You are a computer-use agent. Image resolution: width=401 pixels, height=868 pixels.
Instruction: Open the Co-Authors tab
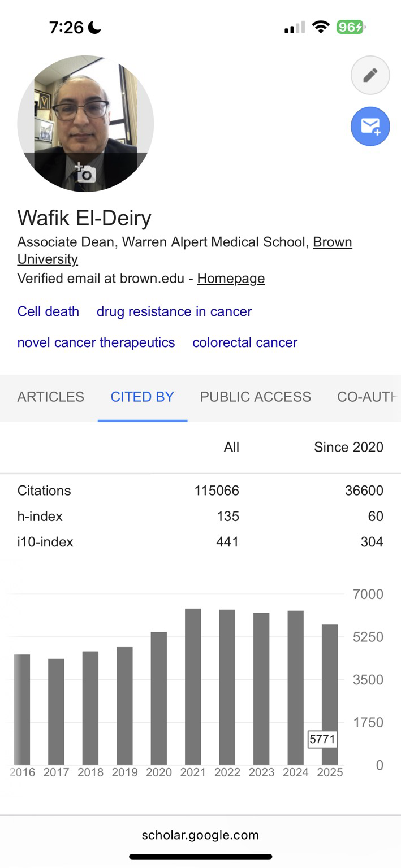pos(366,397)
